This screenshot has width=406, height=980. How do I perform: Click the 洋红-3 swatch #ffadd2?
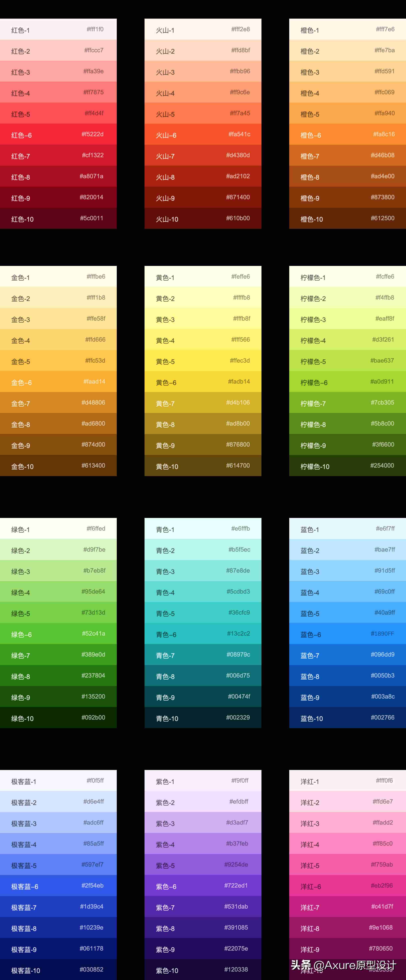point(347,823)
